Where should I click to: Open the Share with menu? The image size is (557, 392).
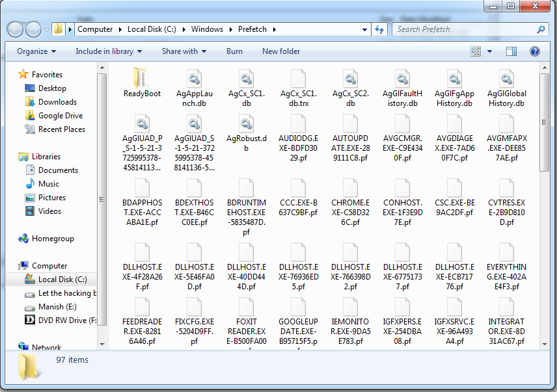[184, 51]
